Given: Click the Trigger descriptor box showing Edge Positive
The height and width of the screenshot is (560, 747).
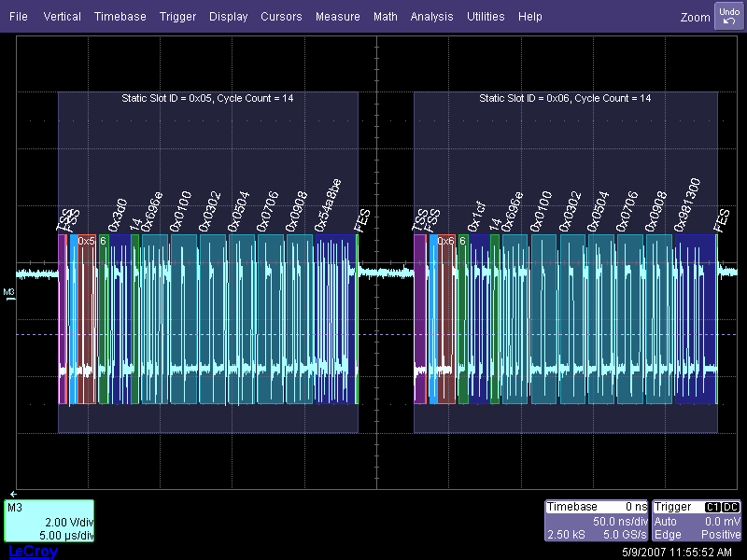Looking at the screenshot, I should click(696, 521).
